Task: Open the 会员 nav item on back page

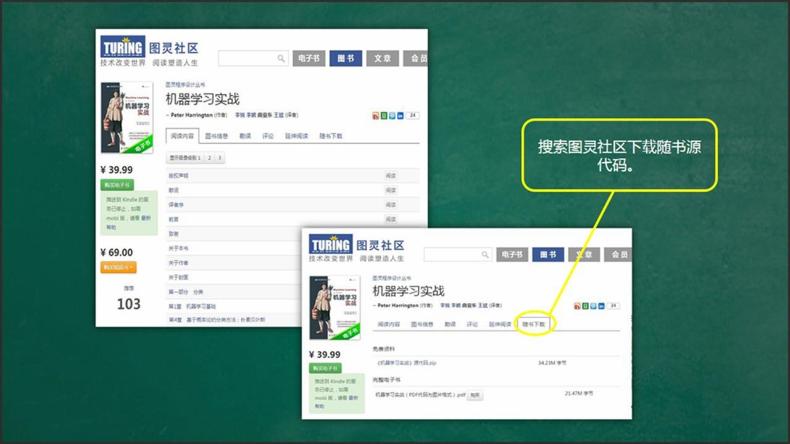Action: 416,58
